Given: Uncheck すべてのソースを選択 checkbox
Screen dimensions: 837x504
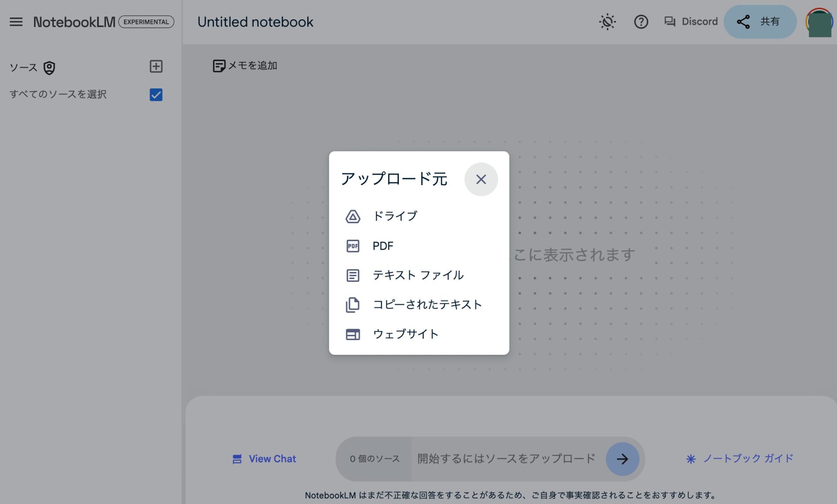Looking at the screenshot, I should pos(156,95).
